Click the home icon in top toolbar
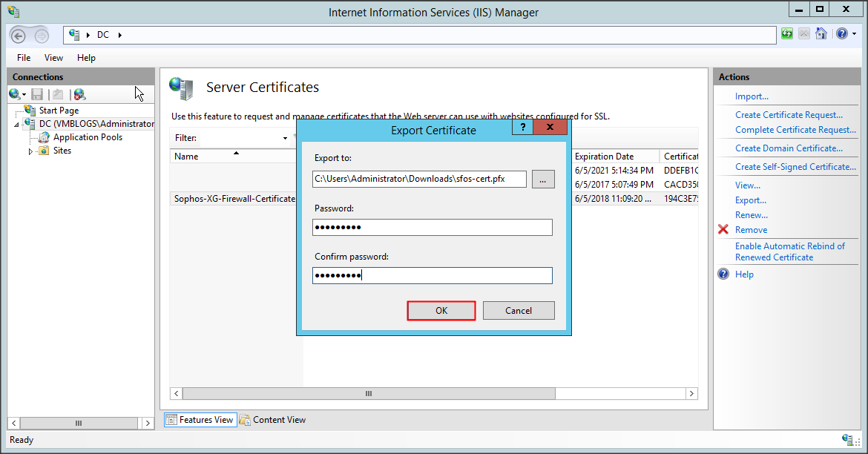 pos(821,34)
